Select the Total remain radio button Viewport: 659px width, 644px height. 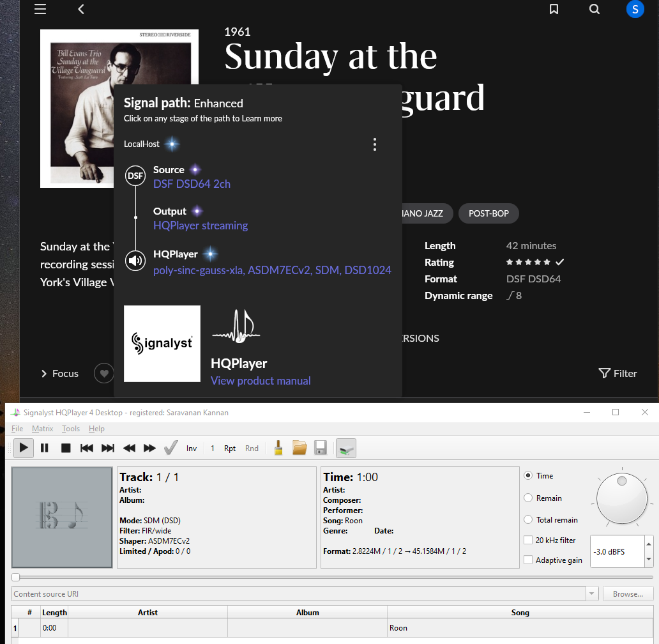pos(528,519)
